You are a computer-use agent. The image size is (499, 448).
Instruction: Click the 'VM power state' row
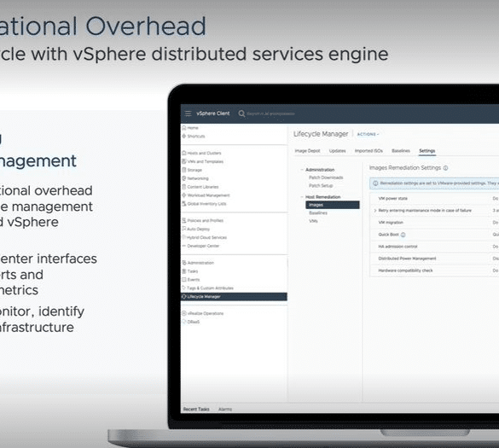(434, 198)
